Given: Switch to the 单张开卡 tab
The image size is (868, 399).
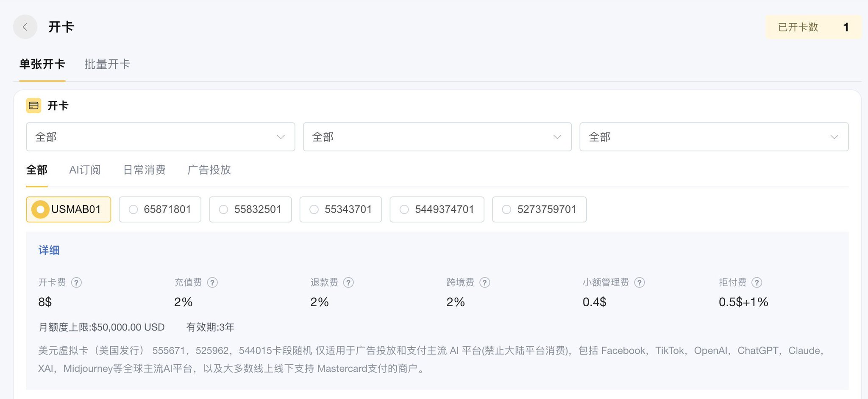Looking at the screenshot, I should pyautogui.click(x=42, y=64).
